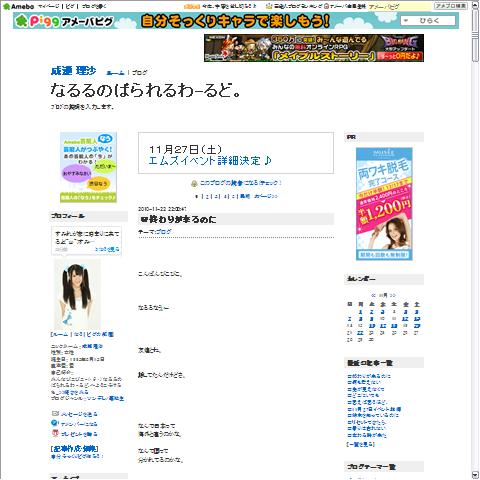Open the post title 終わりが来るのに
The height and width of the screenshot is (480, 480).
178,219
